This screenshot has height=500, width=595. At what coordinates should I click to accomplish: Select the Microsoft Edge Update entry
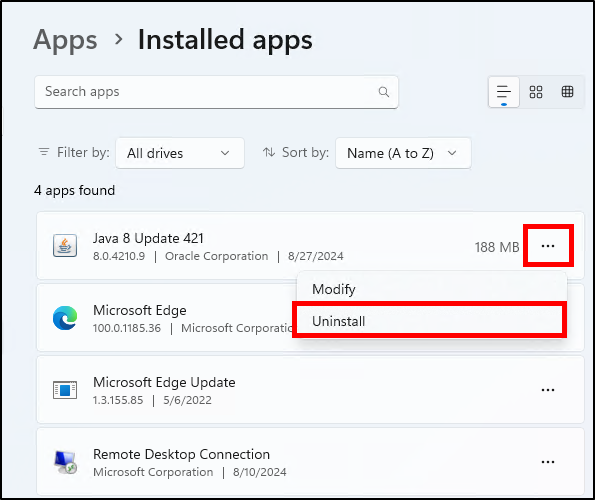[310, 390]
